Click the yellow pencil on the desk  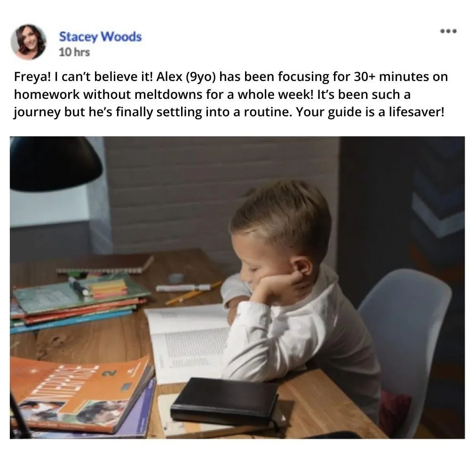click(194, 293)
